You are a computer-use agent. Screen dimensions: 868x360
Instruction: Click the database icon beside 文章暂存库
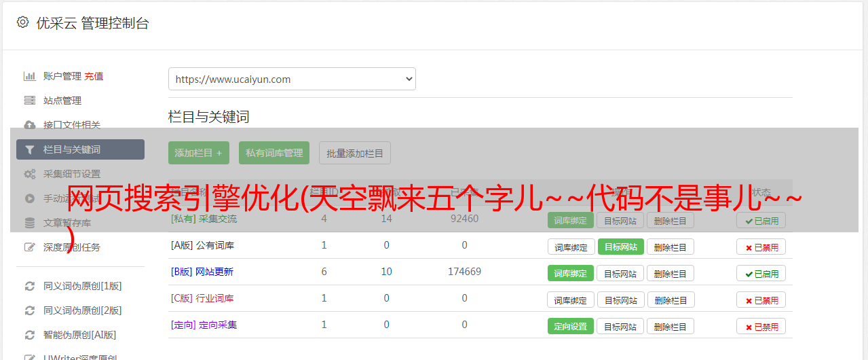point(30,223)
